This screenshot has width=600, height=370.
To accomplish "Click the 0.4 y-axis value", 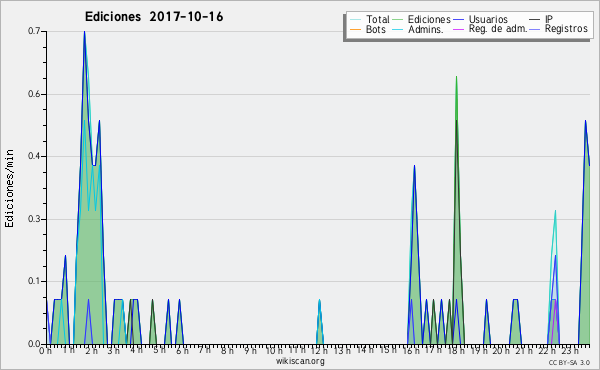I will click(x=34, y=156).
